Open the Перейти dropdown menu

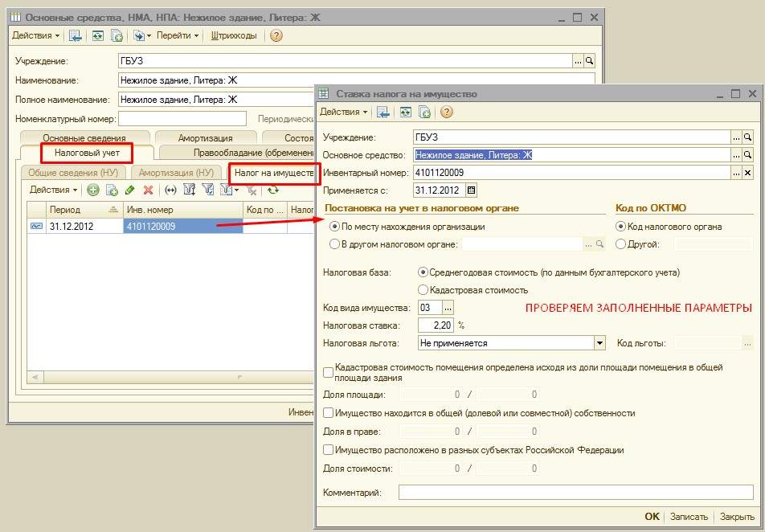(178, 35)
